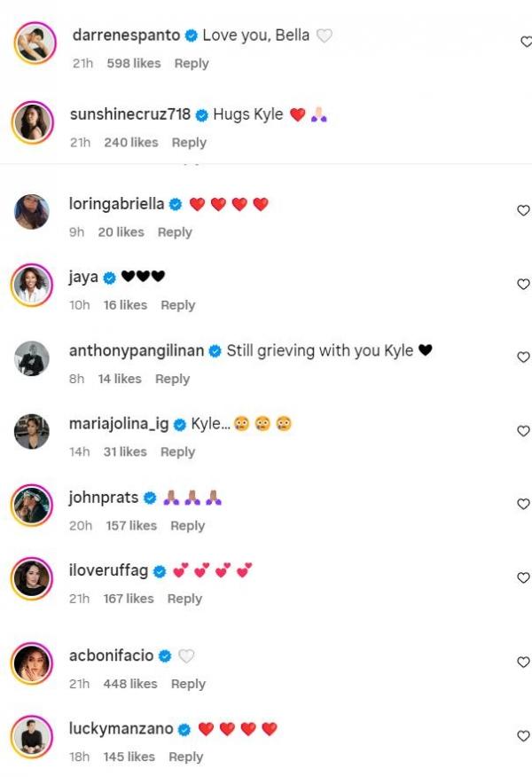This screenshot has height=777, width=532.
Task: Like loringabriella's comment with heart icon
Action: [x=523, y=210]
